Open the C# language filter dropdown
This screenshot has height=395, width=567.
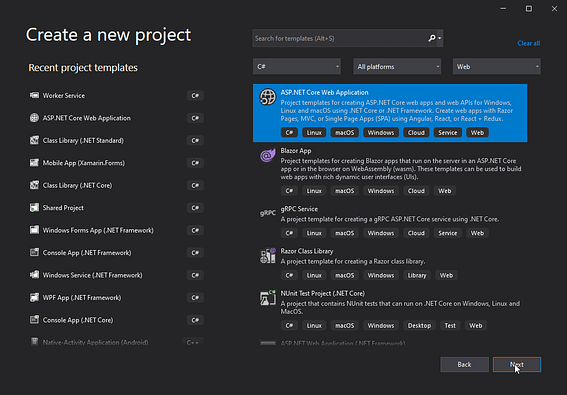pyautogui.click(x=297, y=67)
